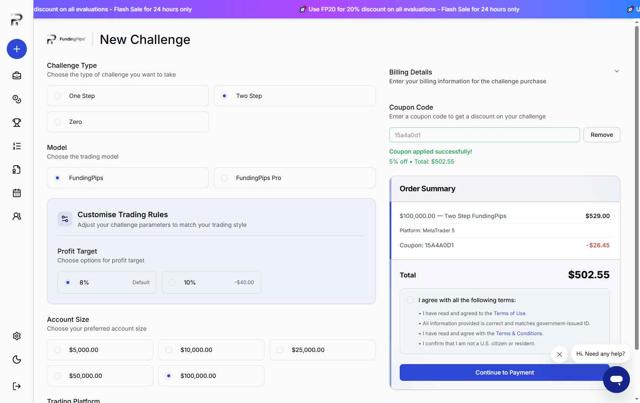Click the FundingPips logo in the sidebar

[x=16, y=20]
